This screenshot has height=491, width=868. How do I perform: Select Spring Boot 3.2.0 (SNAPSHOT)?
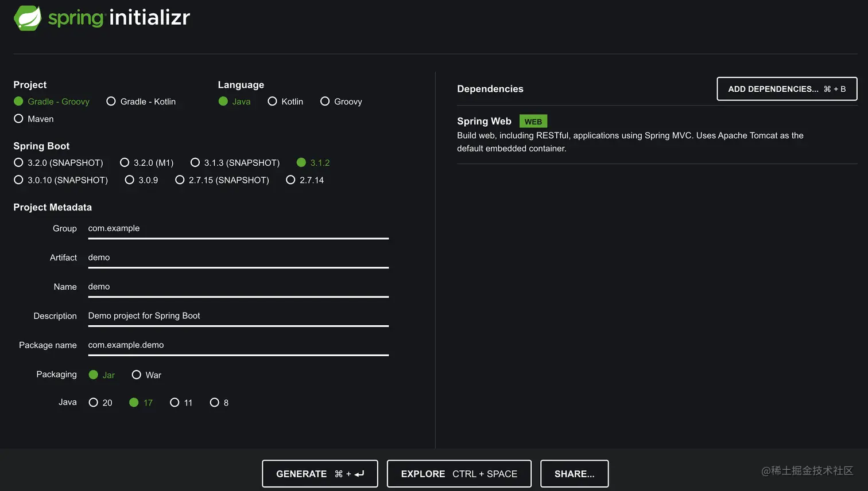tap(59, 163)
